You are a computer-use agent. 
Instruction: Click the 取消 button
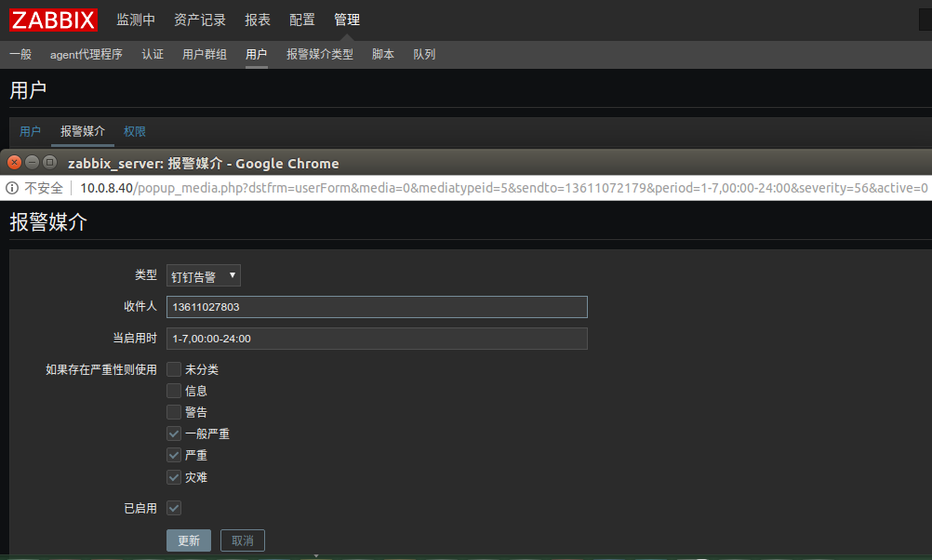[243, 540]
